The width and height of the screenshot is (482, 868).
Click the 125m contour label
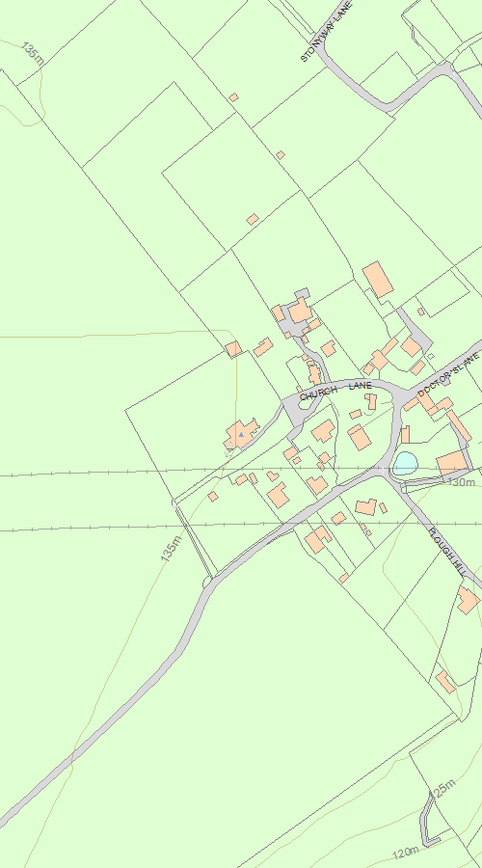pos(443,789)
